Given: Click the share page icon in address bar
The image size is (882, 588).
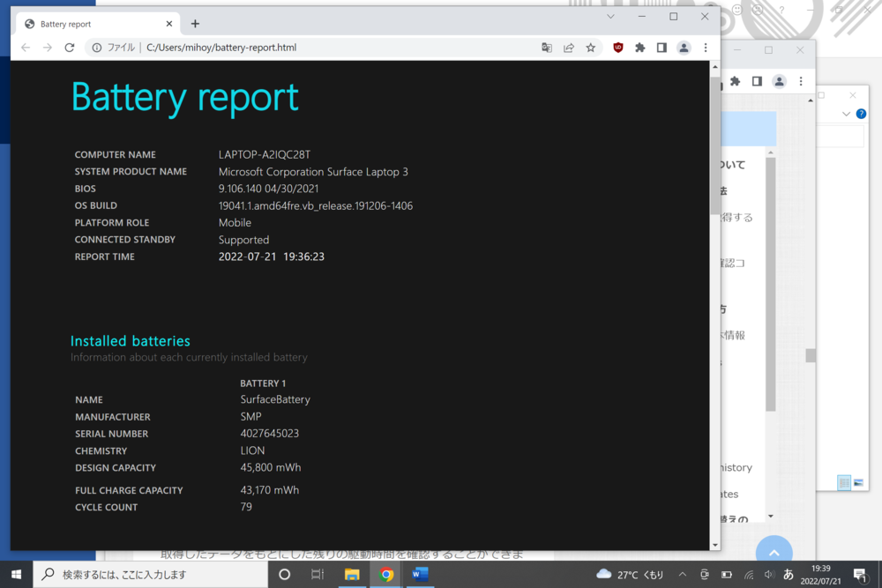Looking at the screenshot, I should 569,48.
